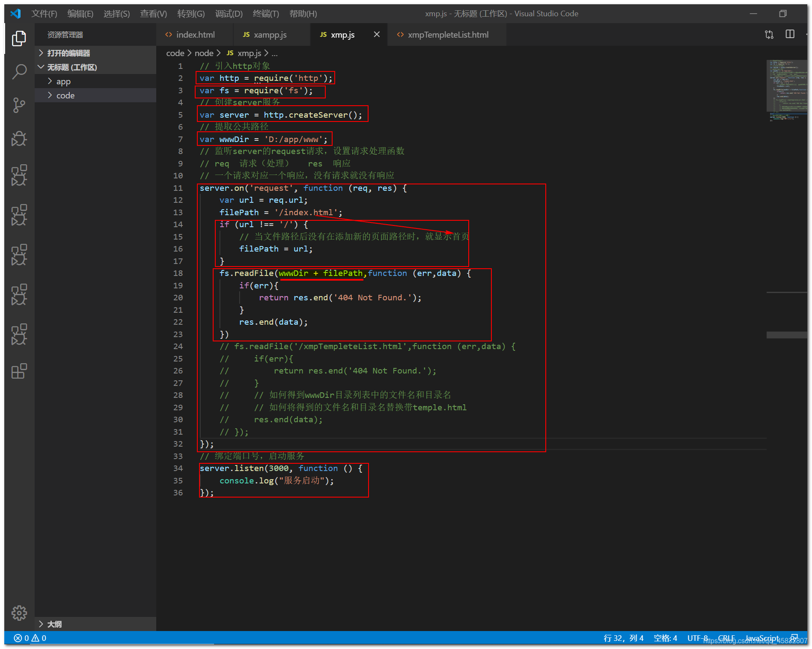
Task: Click 'filePath = url;' on line 16
Action: 276,249
